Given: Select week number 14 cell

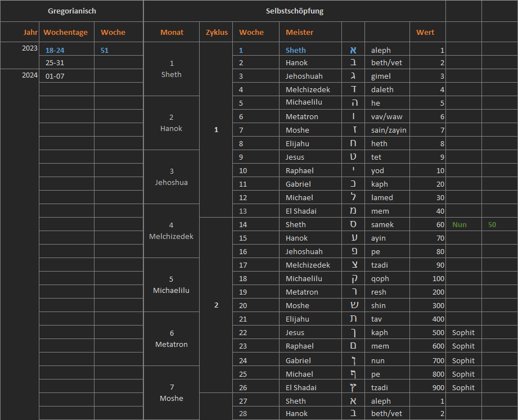Looking at the screenshot, I should tap(256, 224).
